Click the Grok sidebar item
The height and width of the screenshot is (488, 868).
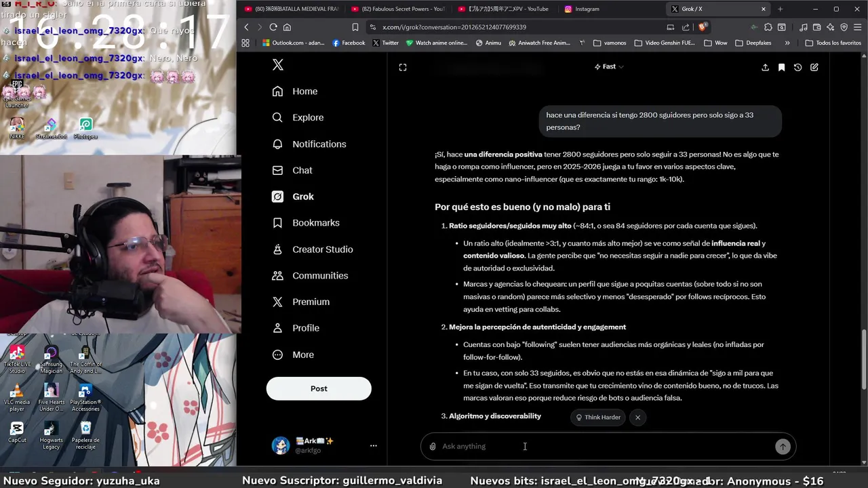[x=292, y=197]
